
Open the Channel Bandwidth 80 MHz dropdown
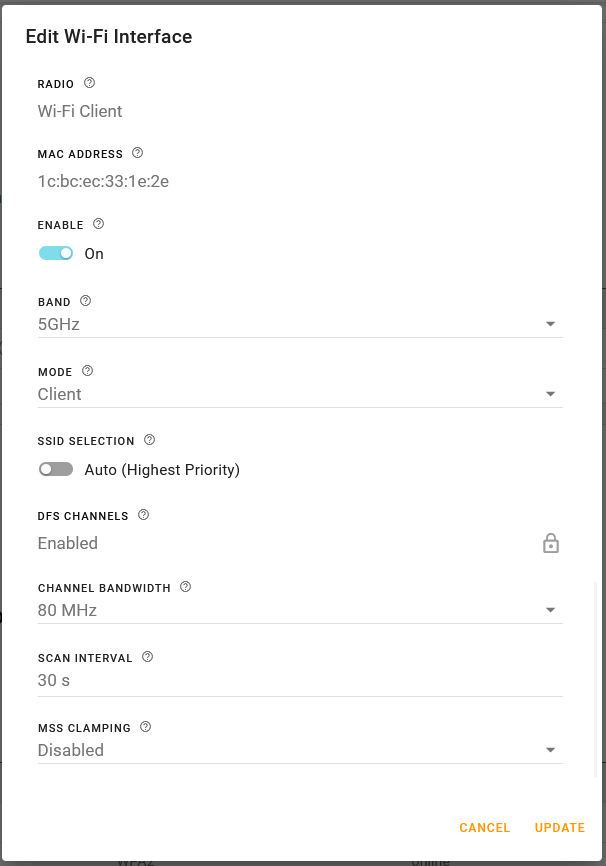point(299,610)
